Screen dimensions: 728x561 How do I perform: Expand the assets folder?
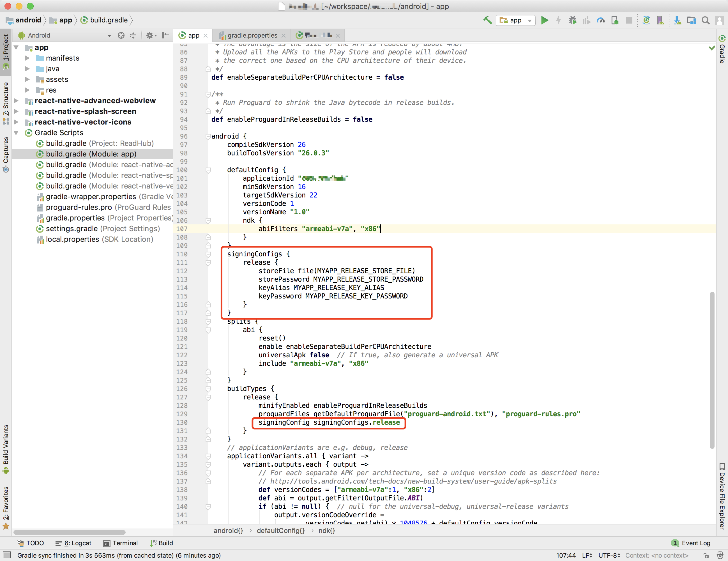[27, 79]
